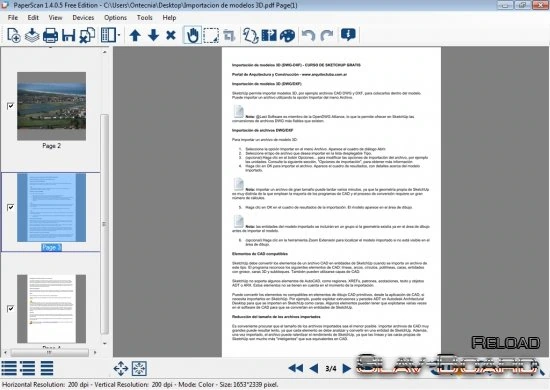This screenshot has width=550, height=390.
Task: Click Mode: Color status text
Action: point(196,385)
